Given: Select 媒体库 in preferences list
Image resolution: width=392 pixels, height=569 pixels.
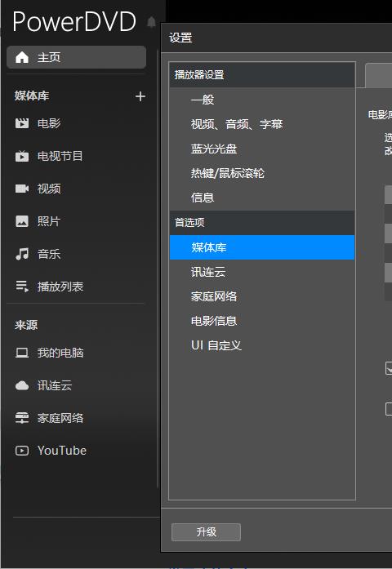Looking at the screenshot, I should click(x=262, y=247).
